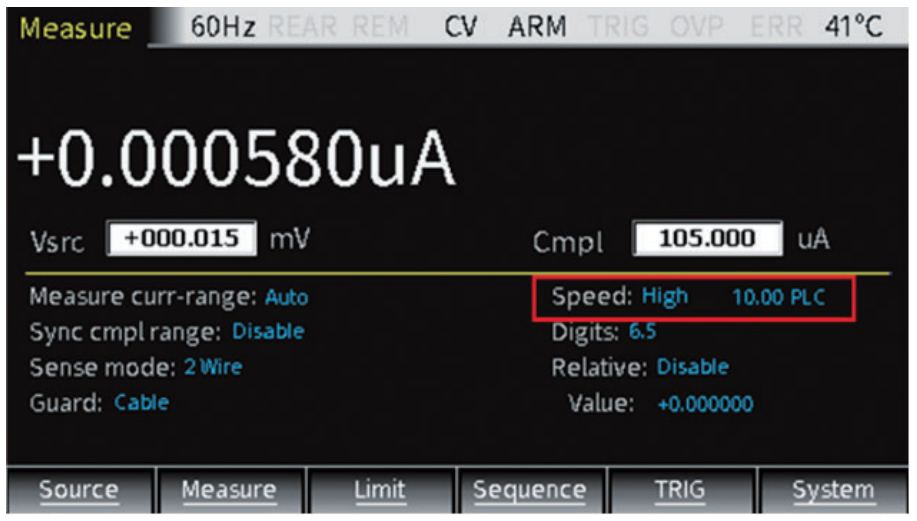Click the ARM status indicator
This screenshot has height=521, width=917.
(537, 27)
